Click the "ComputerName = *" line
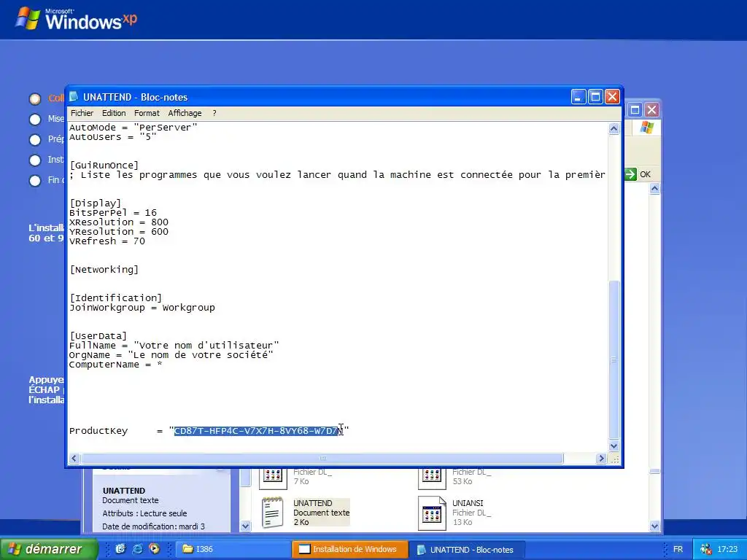This screenshot has width=747, height=560. click(116, 365)
